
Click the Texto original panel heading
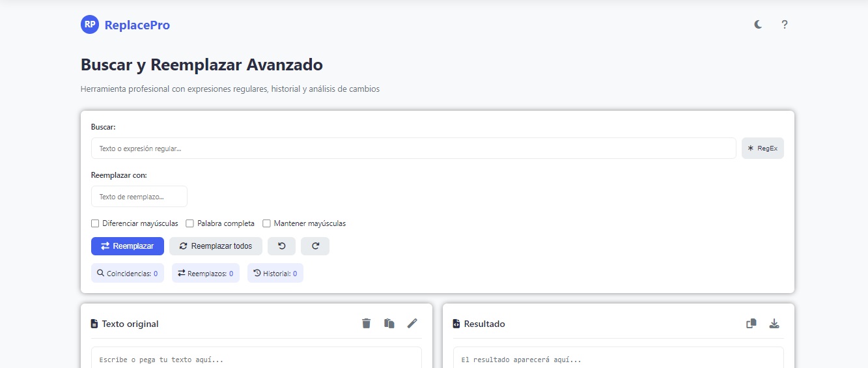pyautogui.click(x=124, y=324)
